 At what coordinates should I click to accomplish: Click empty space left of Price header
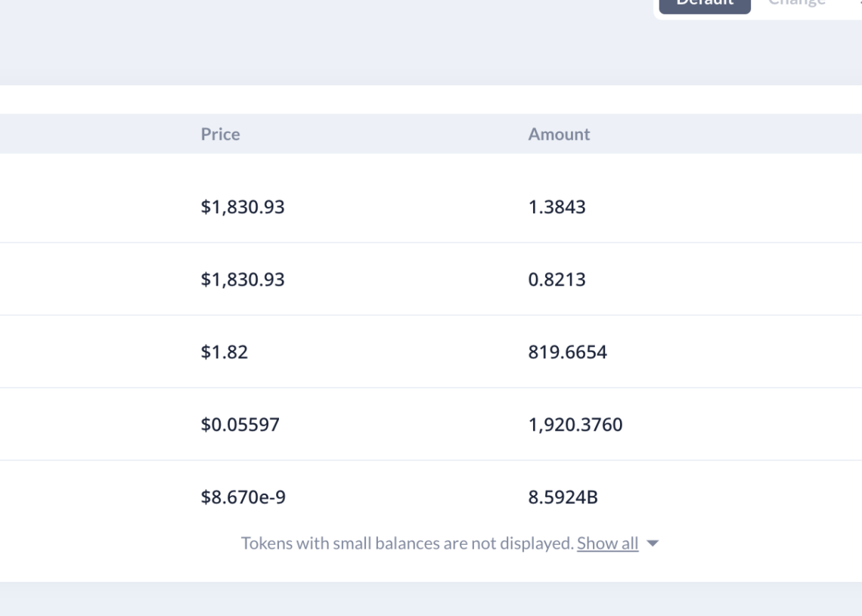[91, 134]
